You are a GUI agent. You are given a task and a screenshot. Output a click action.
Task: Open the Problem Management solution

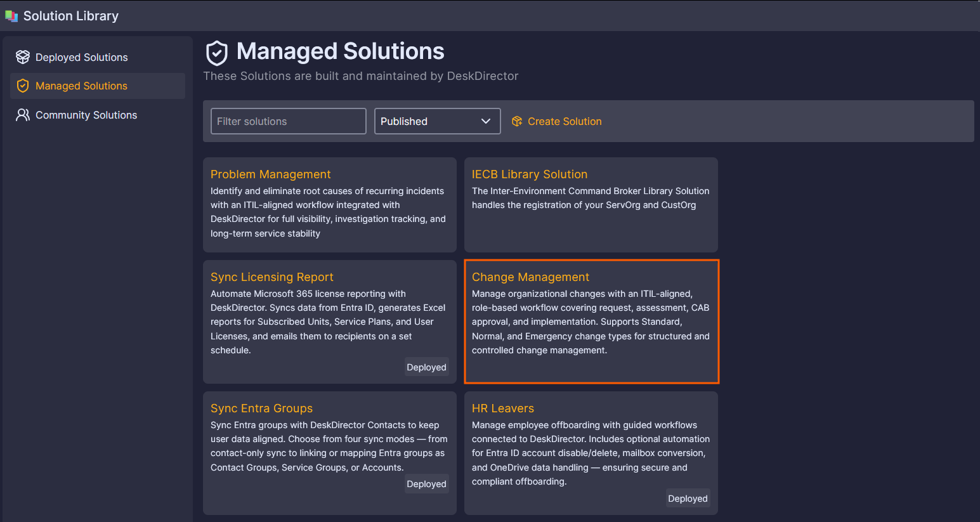point(271,174)
